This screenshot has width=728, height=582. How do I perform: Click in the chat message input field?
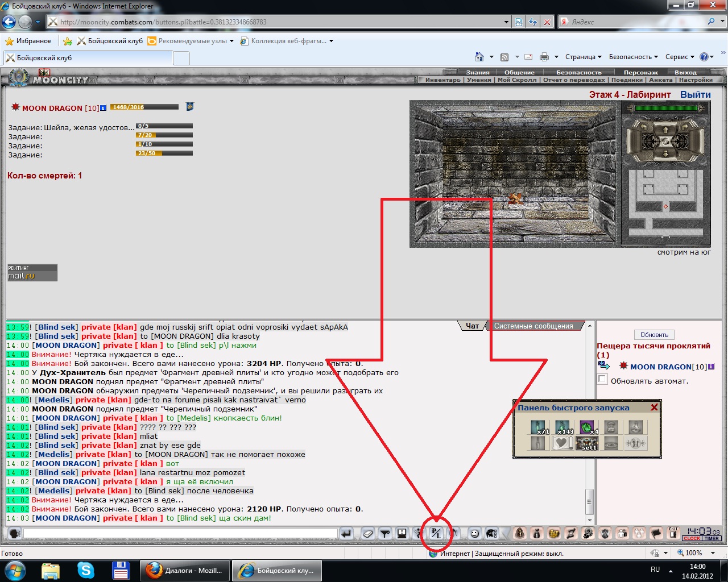click(x=181, y=534)
